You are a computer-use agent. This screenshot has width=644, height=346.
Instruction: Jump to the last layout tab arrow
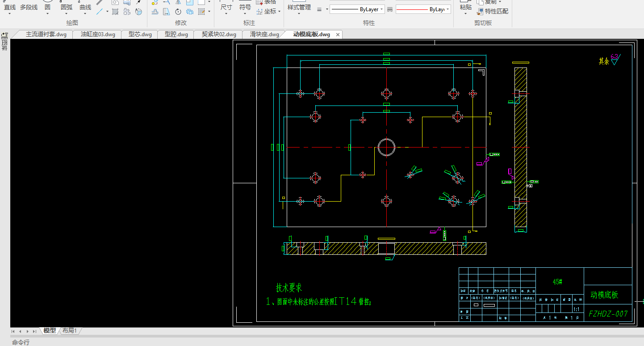tap(34, 331)
